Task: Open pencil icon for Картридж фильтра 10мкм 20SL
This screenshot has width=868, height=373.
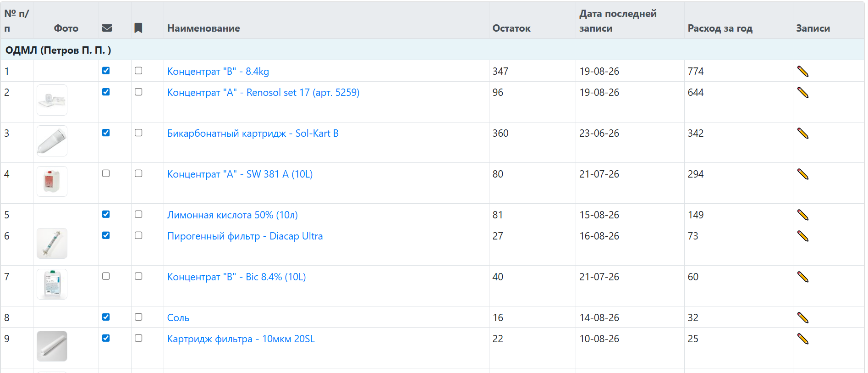Action: point(802,339)
